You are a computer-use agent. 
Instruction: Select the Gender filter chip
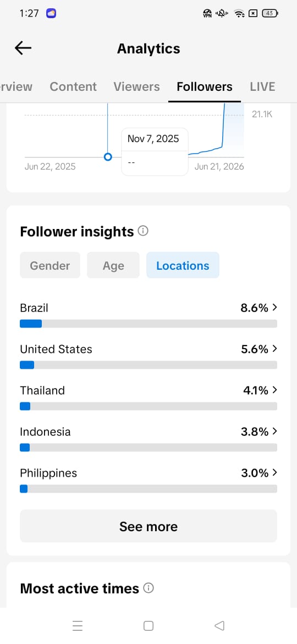pos(50,265)
